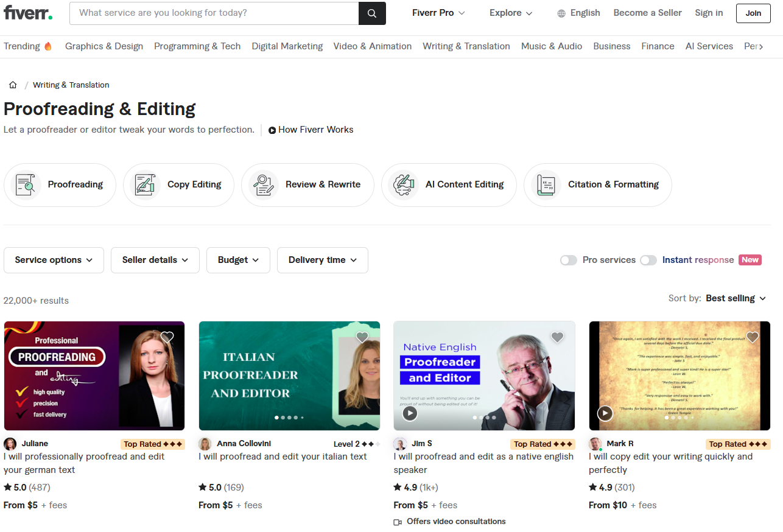Open the Become a Seller link
Viewport: 783px width, 532px height.
(x=647, y=13)
